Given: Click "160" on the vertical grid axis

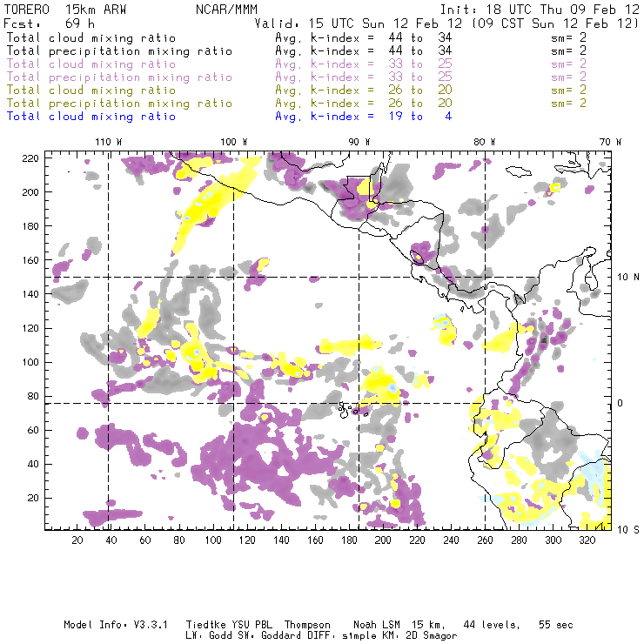Looking at the screenshot, I should click(x=30, y=260).
